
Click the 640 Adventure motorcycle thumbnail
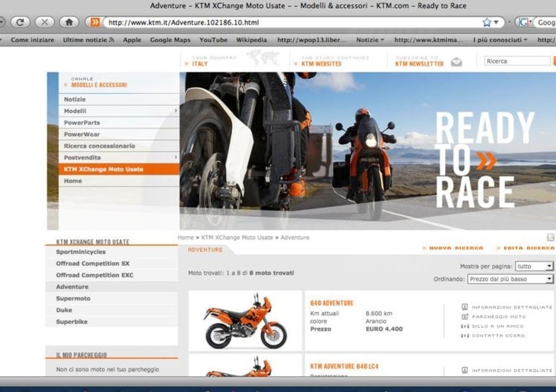click(x=245, y=321)
